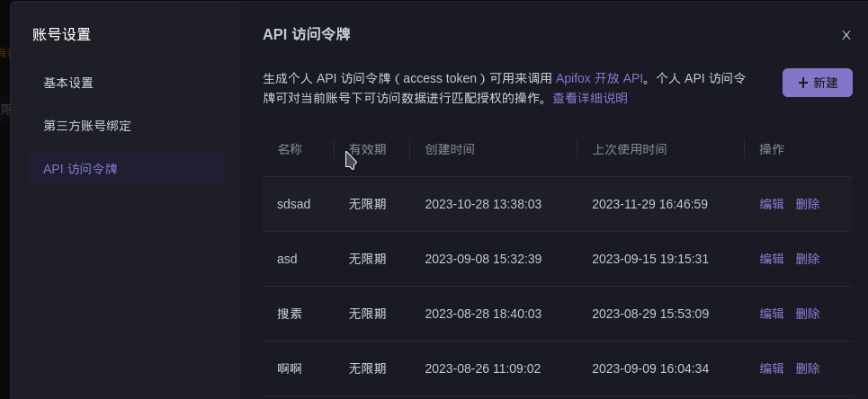The width and height of the screenshot is (868, 399).
Task: Click the 有效期 column header
Action: pos(368,149)
